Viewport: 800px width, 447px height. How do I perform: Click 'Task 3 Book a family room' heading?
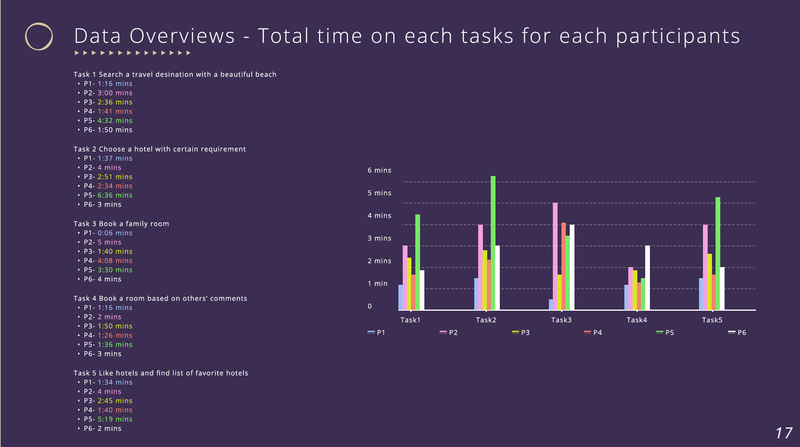(x=121, y=224)
